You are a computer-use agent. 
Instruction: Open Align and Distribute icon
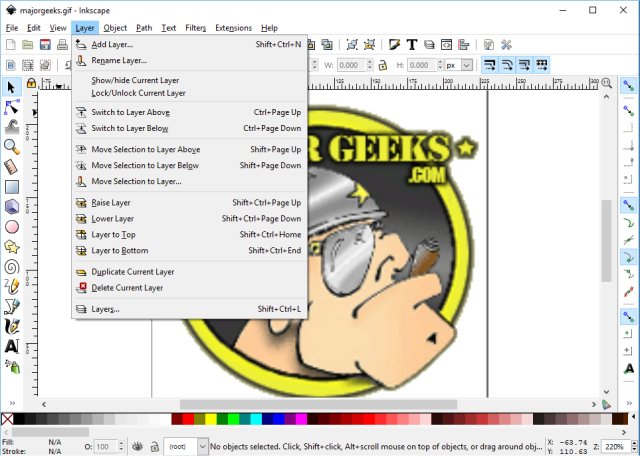[x=464, y=44]
